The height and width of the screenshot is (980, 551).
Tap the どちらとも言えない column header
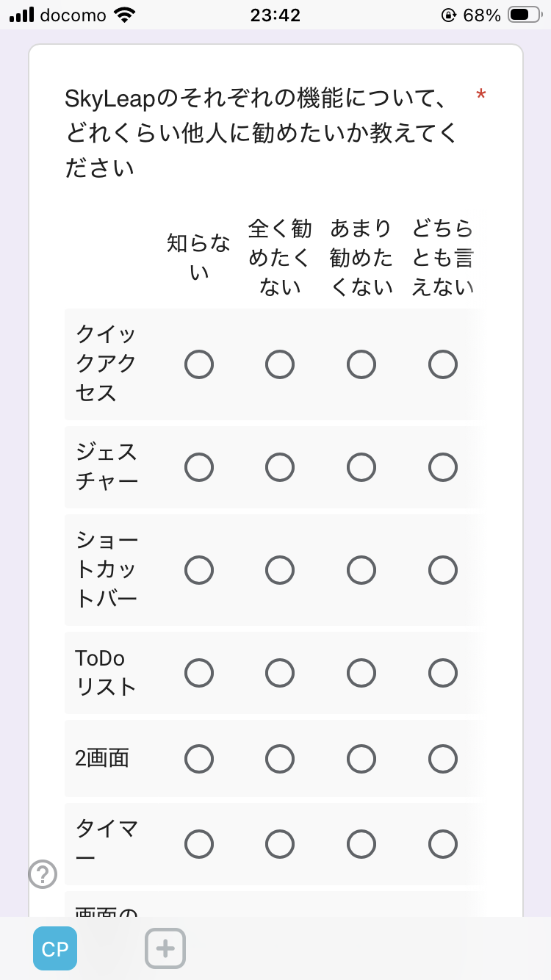[x=442, y=258]
